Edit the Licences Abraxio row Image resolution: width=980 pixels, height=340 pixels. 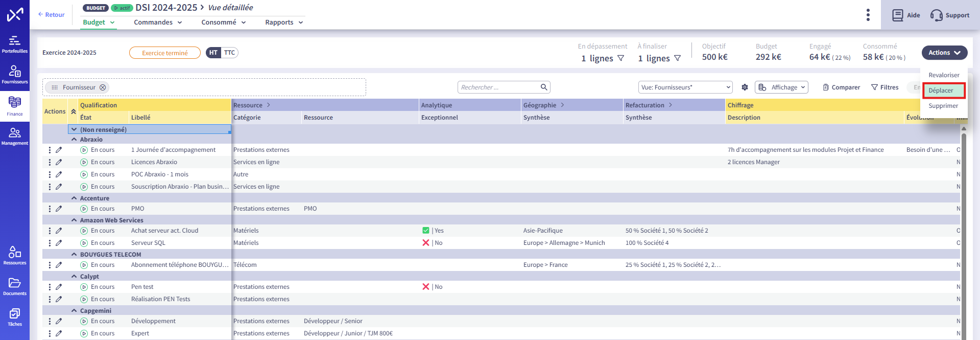(x=59, y=162)
